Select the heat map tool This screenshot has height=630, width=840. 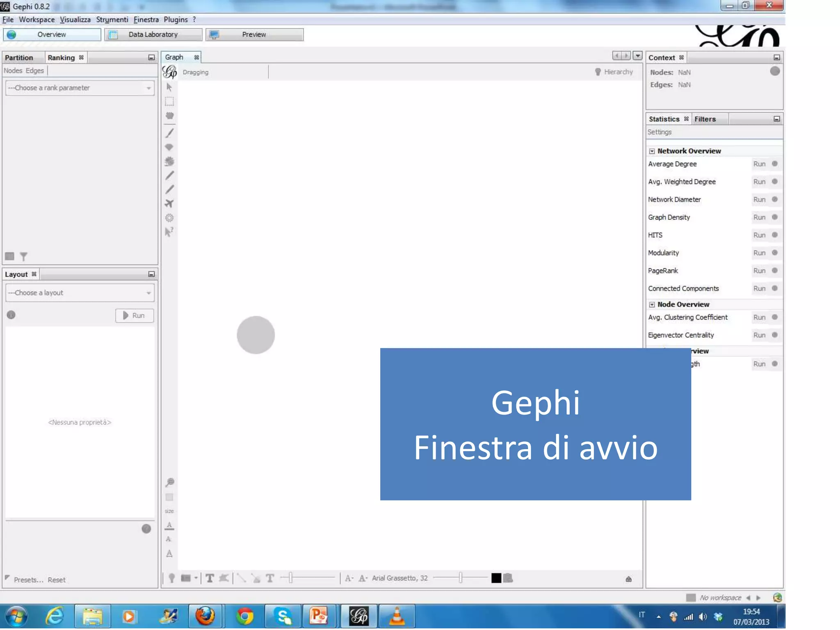pos(169,218)
